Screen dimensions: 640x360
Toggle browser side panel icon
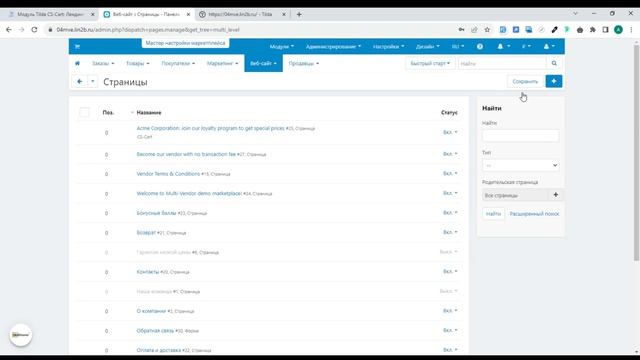pyautogui.click(x=605, y=29)
